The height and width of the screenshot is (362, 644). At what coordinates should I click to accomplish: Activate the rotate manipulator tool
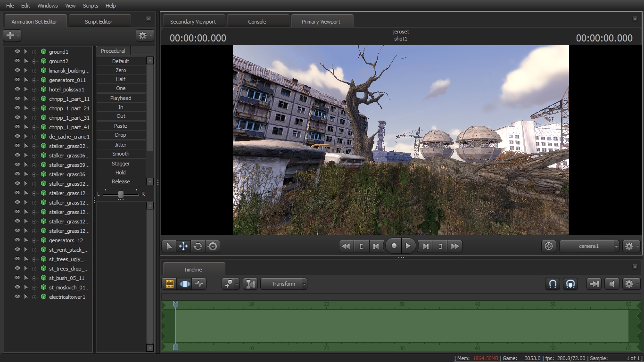(198, 246)
